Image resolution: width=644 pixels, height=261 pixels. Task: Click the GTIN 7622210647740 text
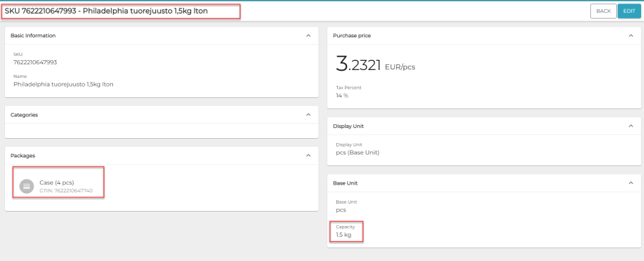tap(66, 191)
